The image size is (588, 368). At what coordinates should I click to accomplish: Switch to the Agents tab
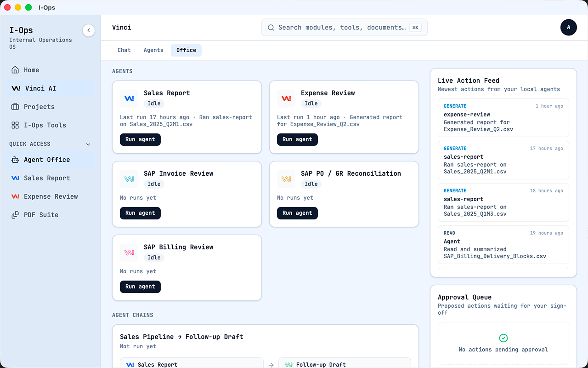coord(153,50)
